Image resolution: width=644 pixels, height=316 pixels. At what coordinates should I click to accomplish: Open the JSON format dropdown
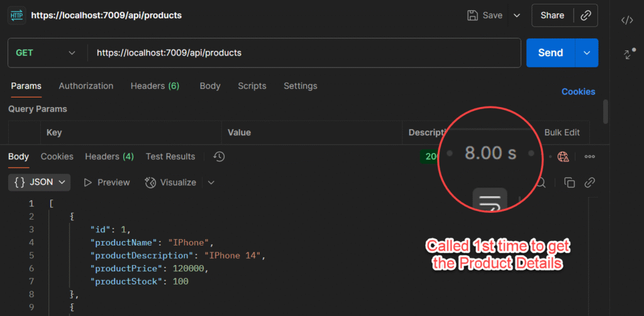click(40, 183)
